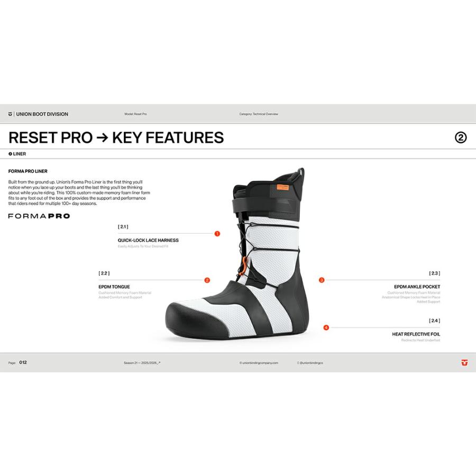The width and height of the screenshot is (476, 476).
Task: Click the EPDM Ankle Pocket label
Action: coord(417,287)
